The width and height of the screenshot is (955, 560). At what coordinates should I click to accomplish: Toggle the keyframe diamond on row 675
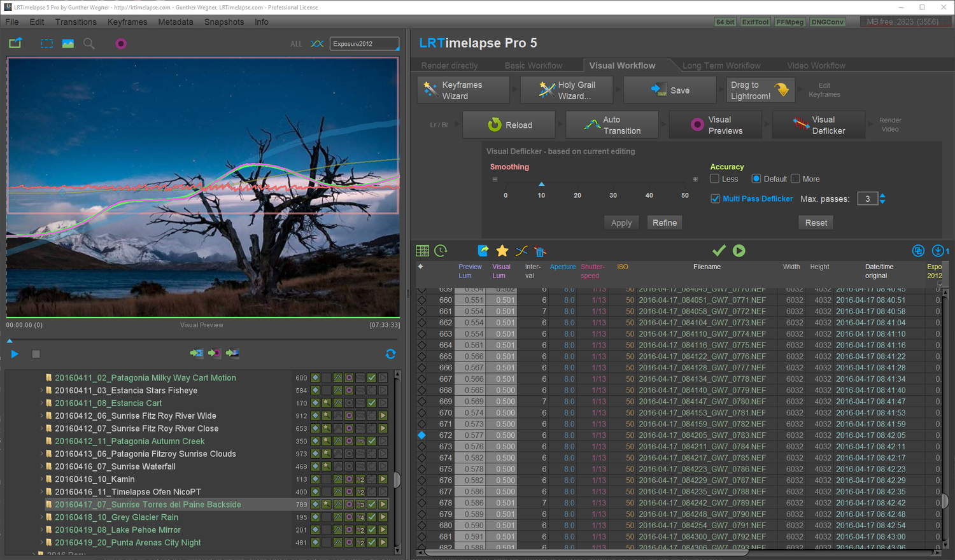(x=421, y=469)
